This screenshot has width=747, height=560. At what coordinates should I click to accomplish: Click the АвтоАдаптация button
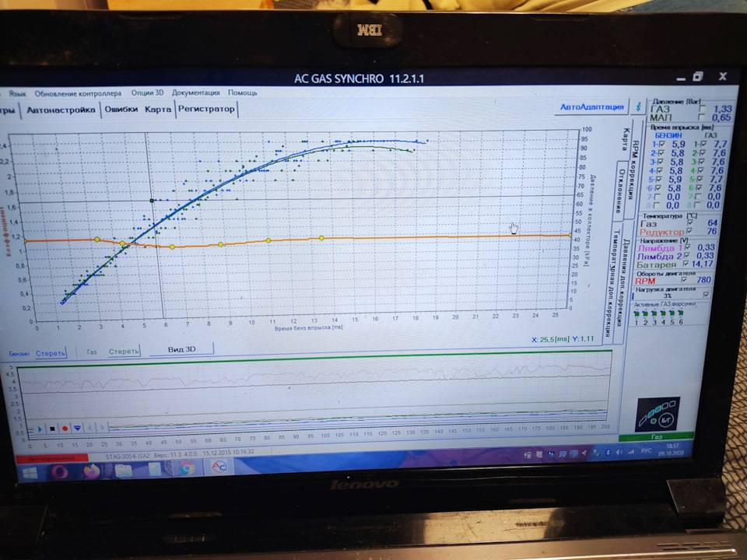(x=591, y=107)
